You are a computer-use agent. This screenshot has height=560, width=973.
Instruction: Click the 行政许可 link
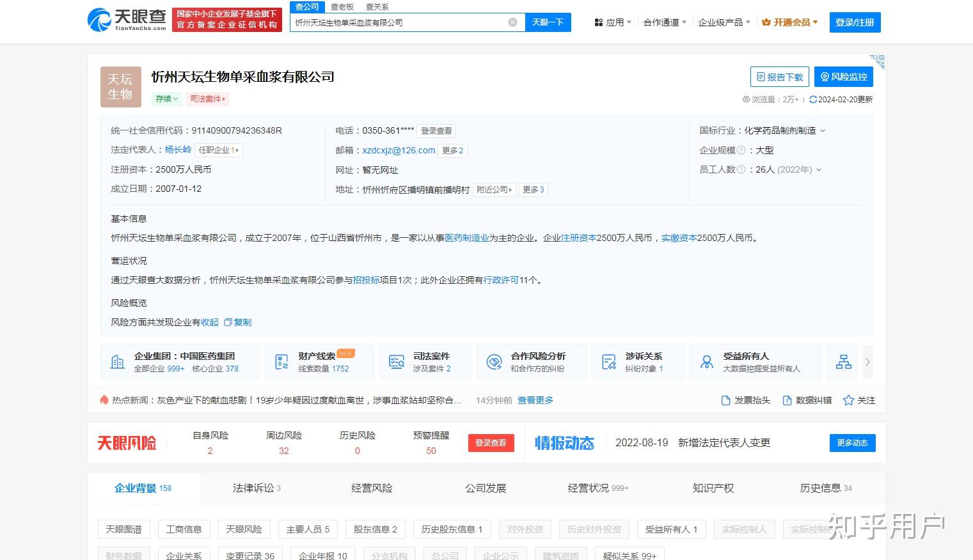pyautogui.click(x=501, y=280)
